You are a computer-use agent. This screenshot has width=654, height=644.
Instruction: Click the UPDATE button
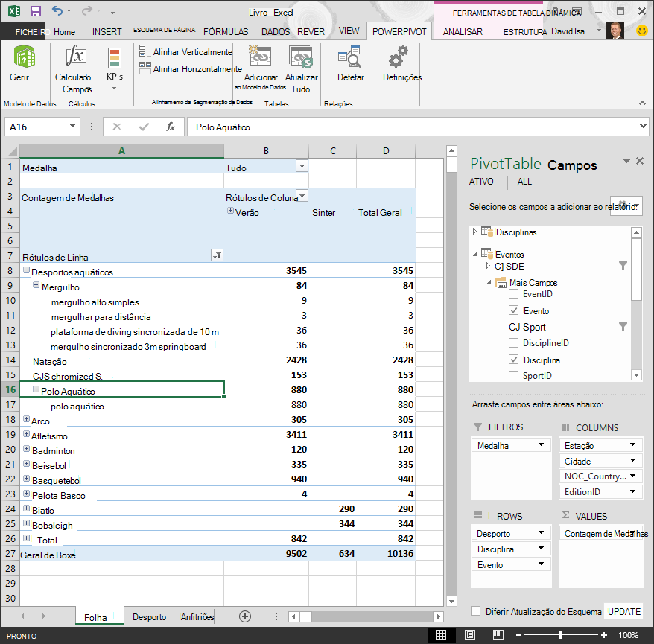click(x=624, y=611)
